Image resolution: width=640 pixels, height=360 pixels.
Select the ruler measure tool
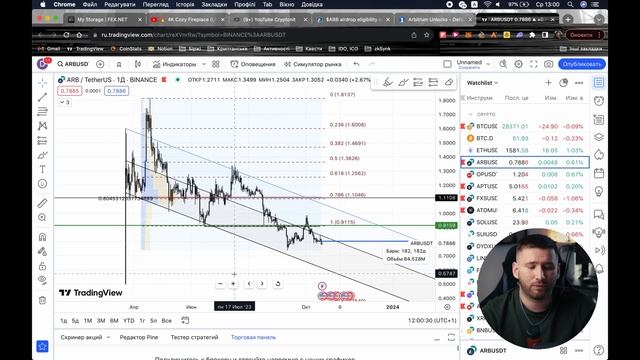pyautogui.click(x=42, y=203)
